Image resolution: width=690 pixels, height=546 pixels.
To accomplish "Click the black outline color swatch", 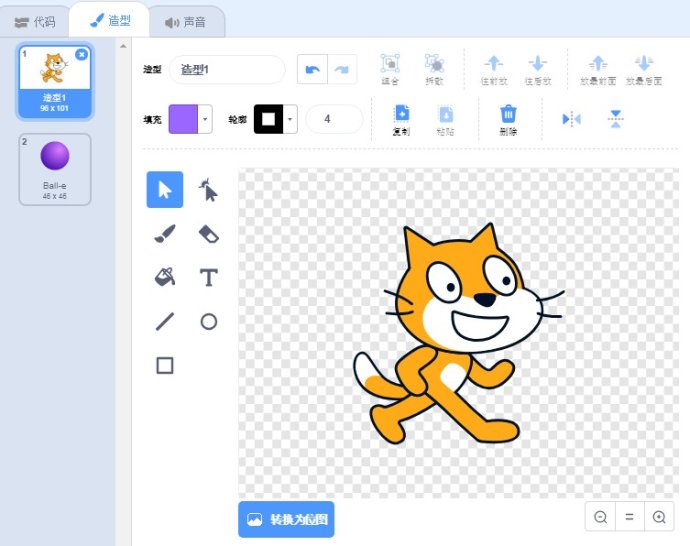I will pyautogui.click(x=268, y=119).
